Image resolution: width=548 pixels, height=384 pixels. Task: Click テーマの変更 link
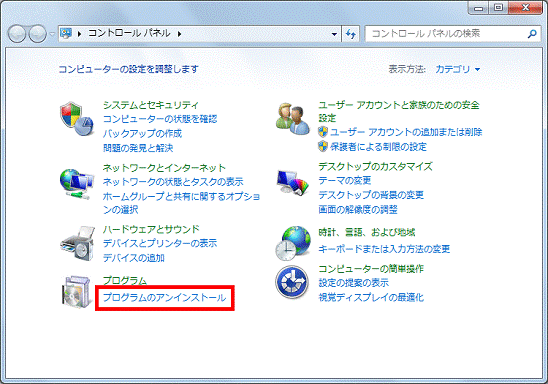pyautogui.click(x=345, y=181)
